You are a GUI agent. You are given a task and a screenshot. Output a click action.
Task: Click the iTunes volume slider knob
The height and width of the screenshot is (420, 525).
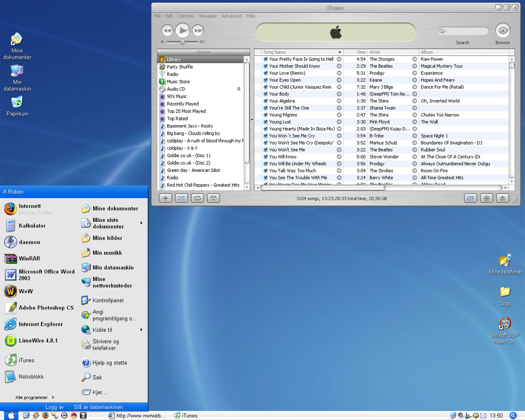[x=183, y=42]
